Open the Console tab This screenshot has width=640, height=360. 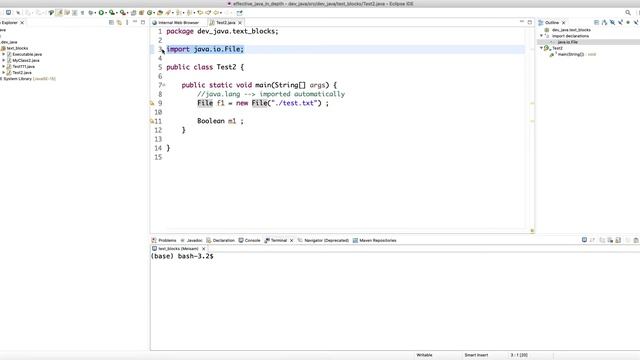[x=249, y=240]
